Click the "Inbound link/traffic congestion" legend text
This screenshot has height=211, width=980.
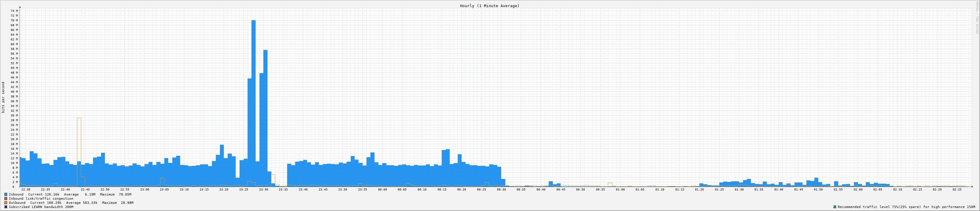pyautogui.click(x=41, y=199)
